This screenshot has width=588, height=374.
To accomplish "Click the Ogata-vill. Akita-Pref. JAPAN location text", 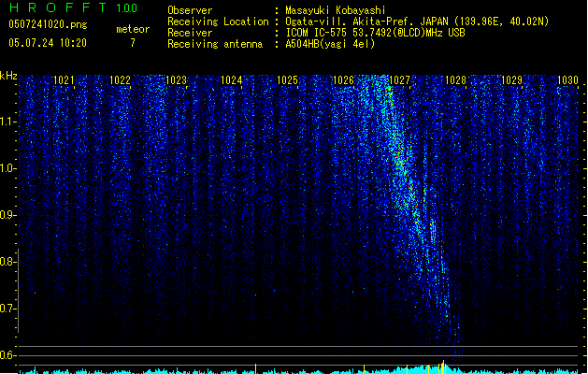I will (x=417, y=22).
